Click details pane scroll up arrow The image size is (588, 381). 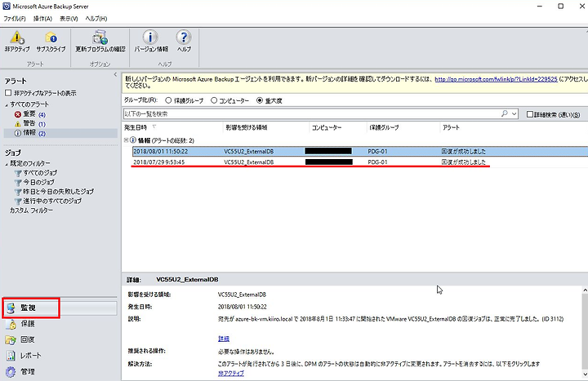[x=585, y=290]
